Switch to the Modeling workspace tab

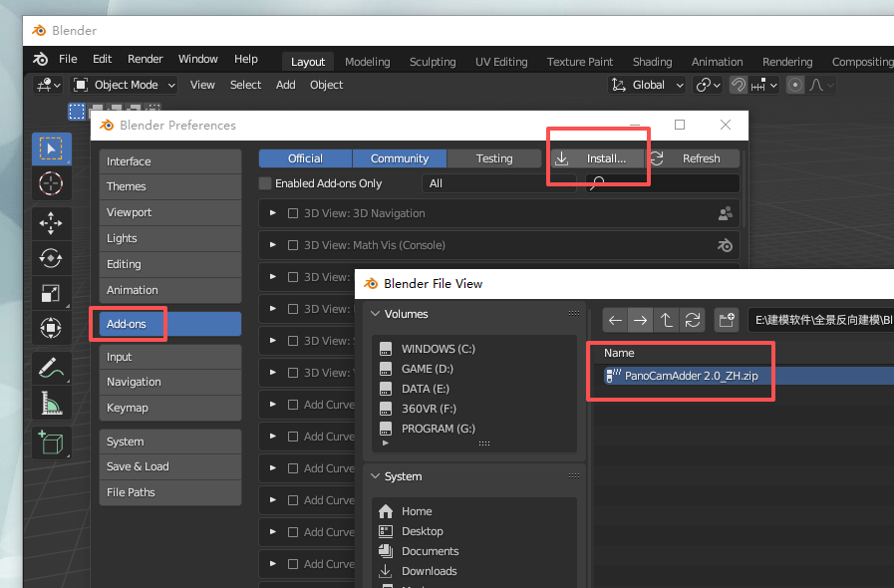(x=367, y=62)
